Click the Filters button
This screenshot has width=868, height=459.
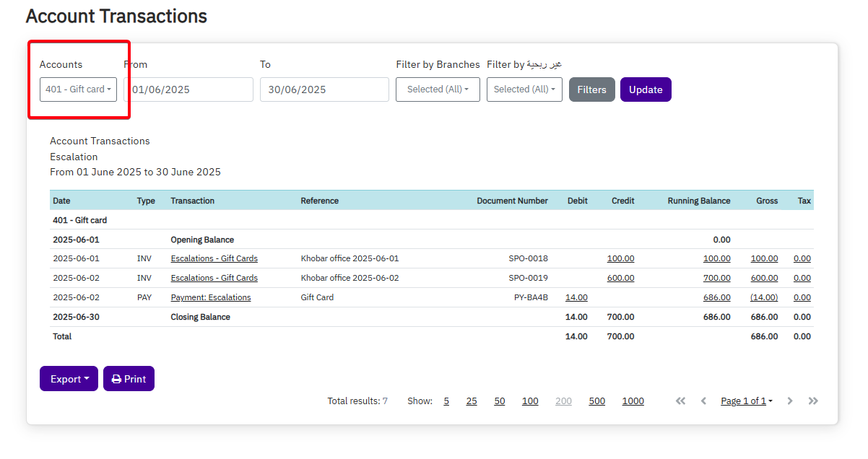pos(591,89)
